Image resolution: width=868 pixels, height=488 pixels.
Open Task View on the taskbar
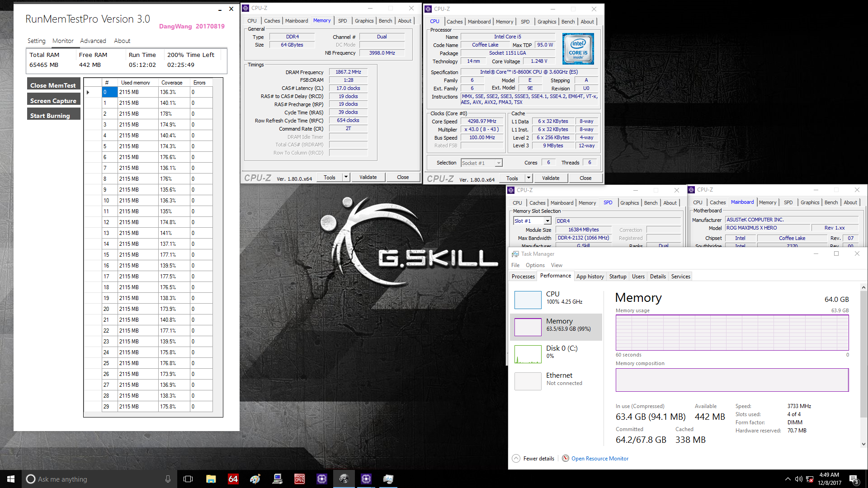(188, 479)
